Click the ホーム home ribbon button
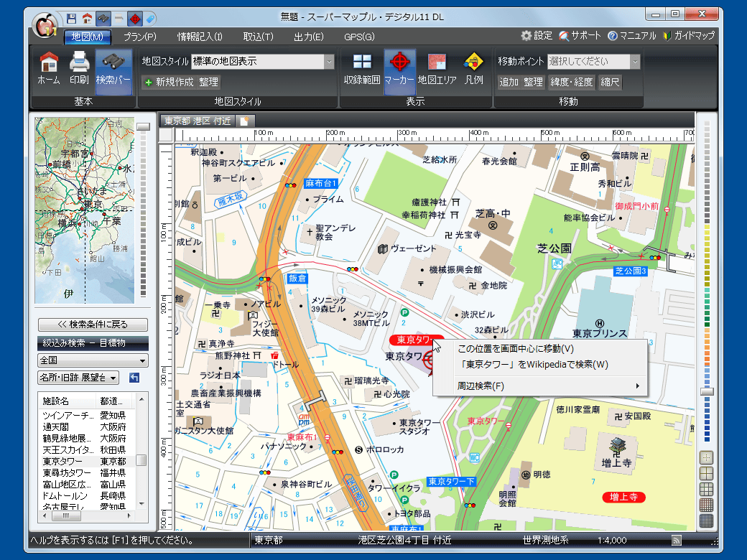Viewport: 747px width, 560px height. [x=49, y=67]
